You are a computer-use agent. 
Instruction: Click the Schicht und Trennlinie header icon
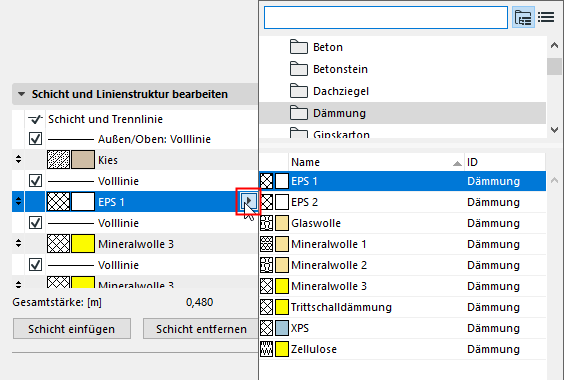35,119
